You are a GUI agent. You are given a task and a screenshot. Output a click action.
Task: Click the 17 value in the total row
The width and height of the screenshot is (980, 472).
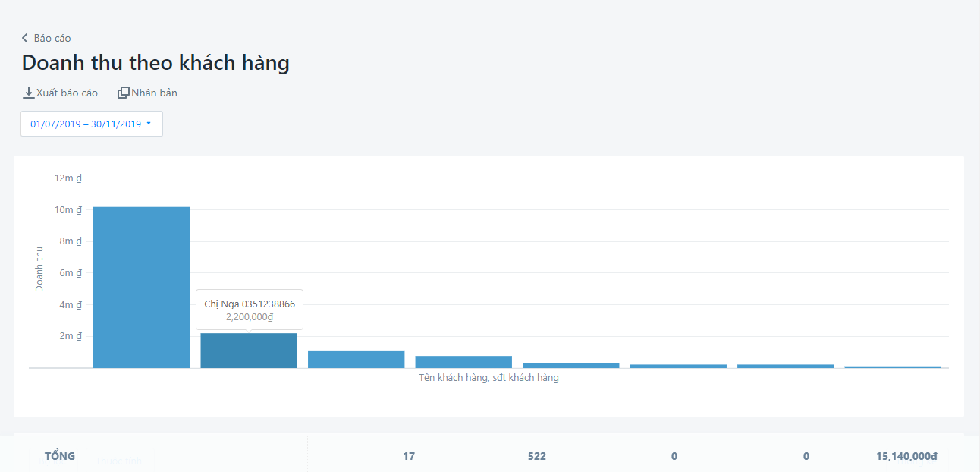(409, 456)
